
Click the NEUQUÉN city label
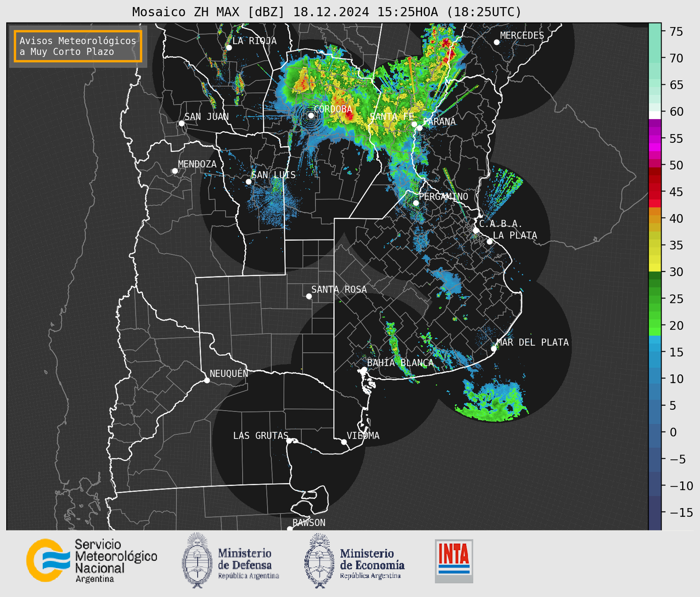[x=229, y=373]
